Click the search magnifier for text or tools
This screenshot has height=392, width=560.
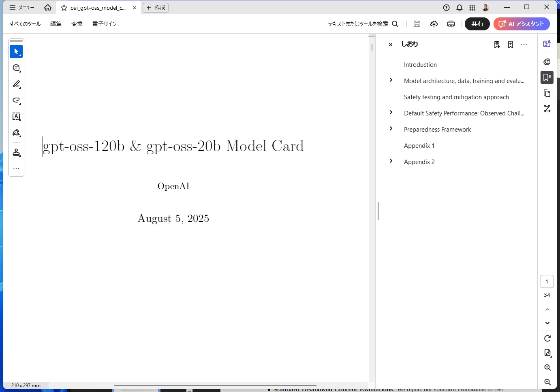click(395, 24)
